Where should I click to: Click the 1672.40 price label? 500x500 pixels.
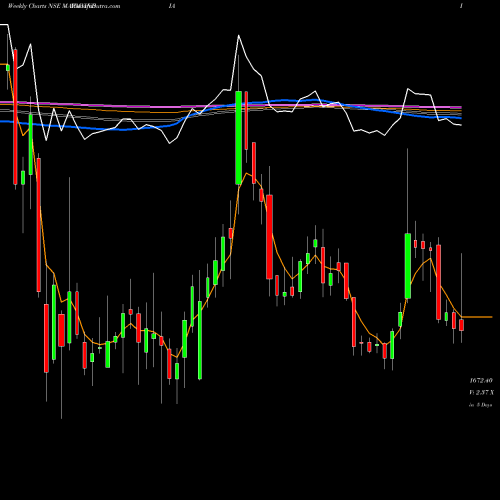[481, 380]
